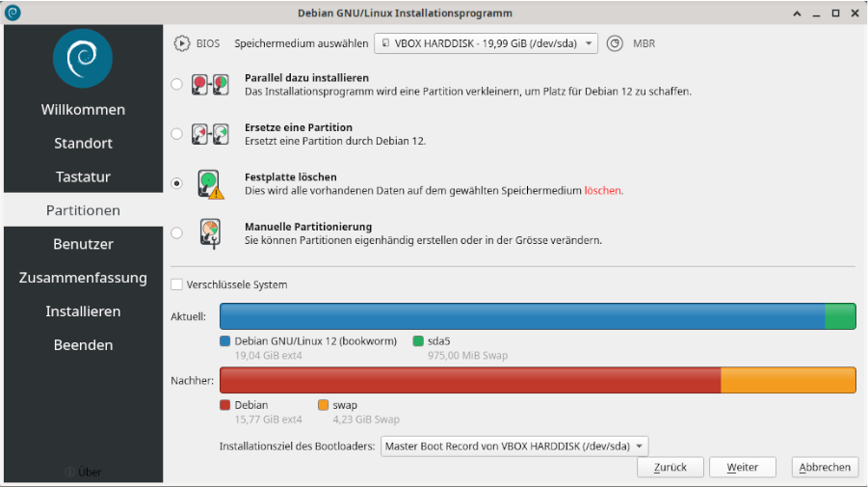This screenshot has height=487, width=868.
Task: Click the replace partition disks icon
Action: [x=210, y=134]
